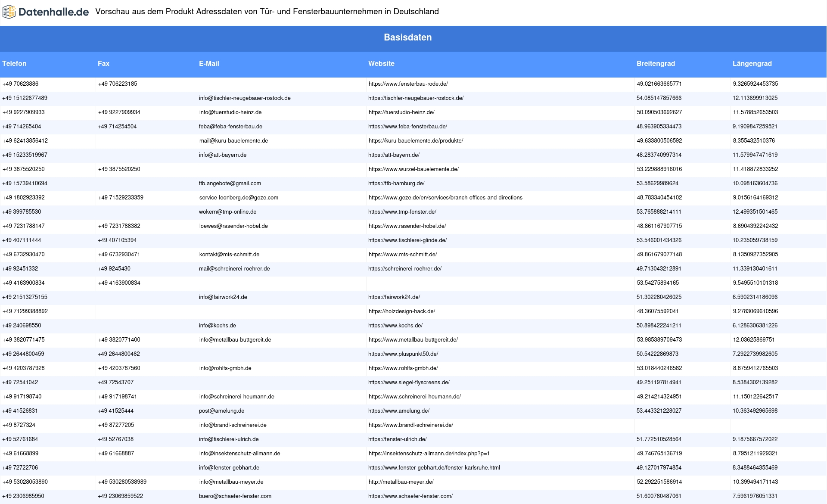The height and width of the screenshot is (504, 827).
Task: Open website https://www.mts-schmitt.de/
Action: (403, 255)
